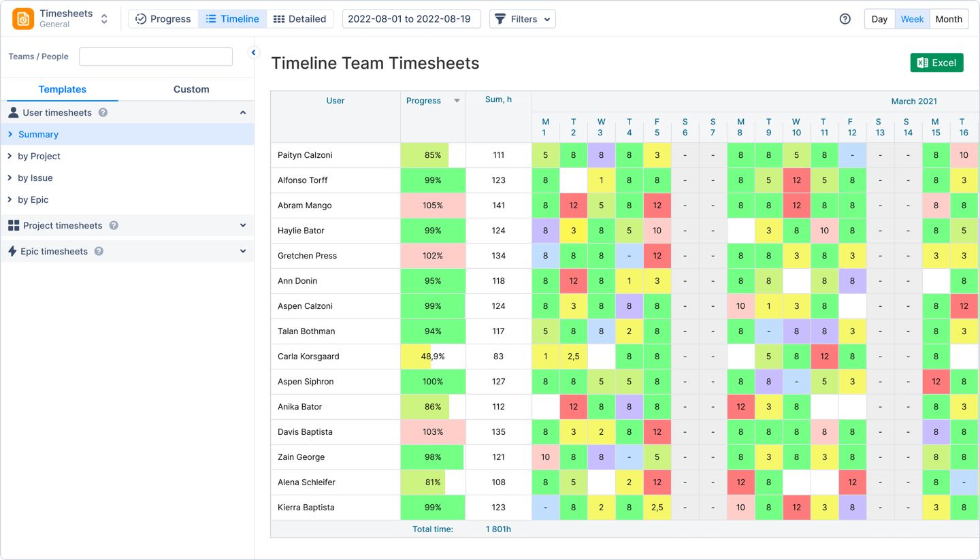Click the March 2021 month header

[x=914, y=101]
